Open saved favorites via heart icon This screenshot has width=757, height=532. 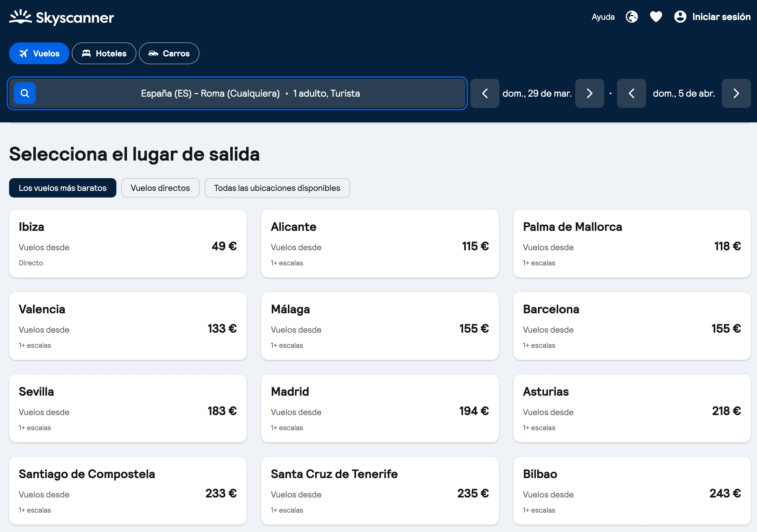[656, 16]
